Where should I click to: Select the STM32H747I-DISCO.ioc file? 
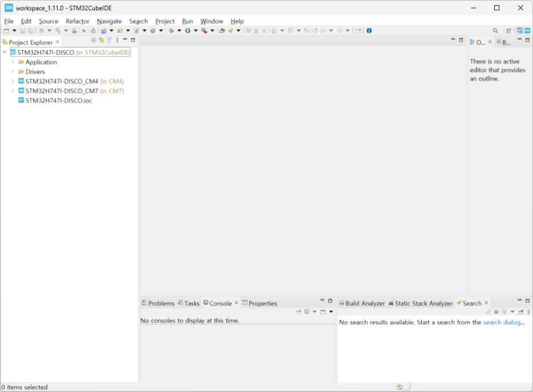pos(55,101)
